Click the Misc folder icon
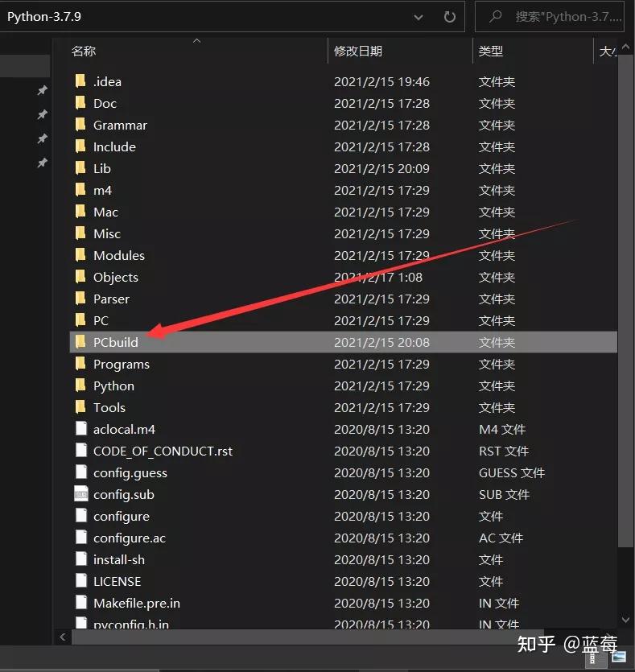The height and width of the screenshot is (672, 635). [x=80, y=233]
